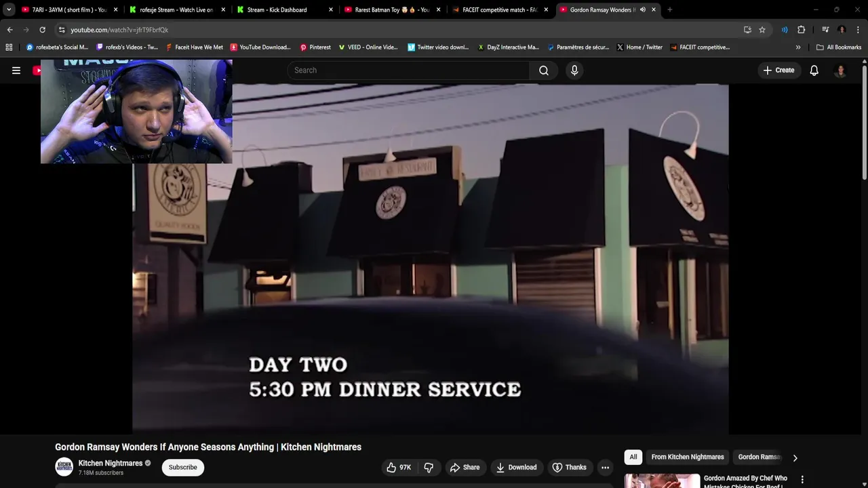The width and height of the screenshot is (868, 488).
Task: Open the YouTube hamburger guide menu
Action: (16, 70)
